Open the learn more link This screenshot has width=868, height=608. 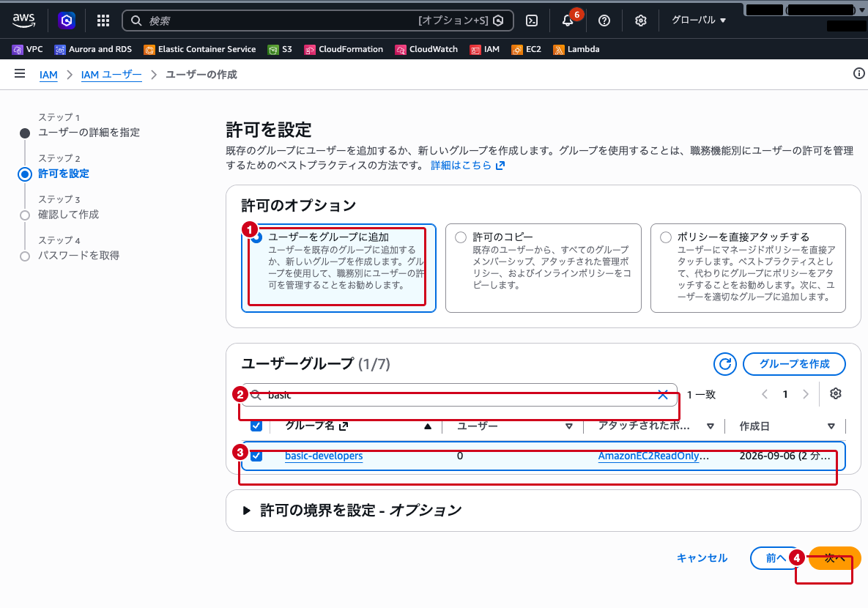(468, 165)
